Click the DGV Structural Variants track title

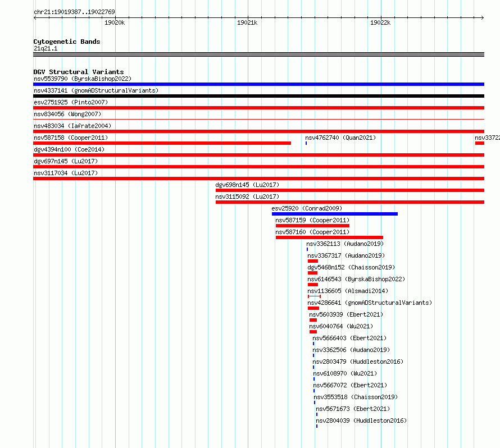[79, 72]
